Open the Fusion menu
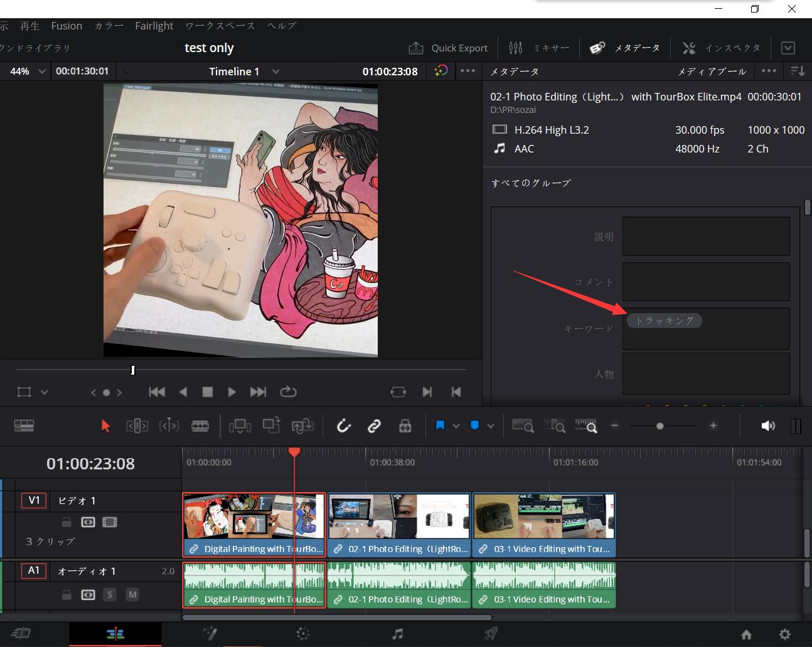Viewport: 812px width, 647px height. click(x=67, y=26)
